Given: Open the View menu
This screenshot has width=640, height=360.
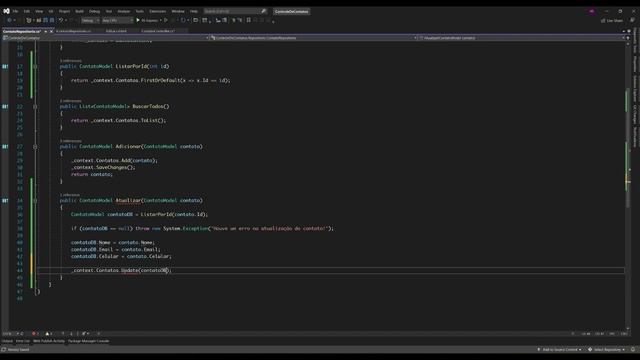Looking at the screenshot, I should point(39,11).
